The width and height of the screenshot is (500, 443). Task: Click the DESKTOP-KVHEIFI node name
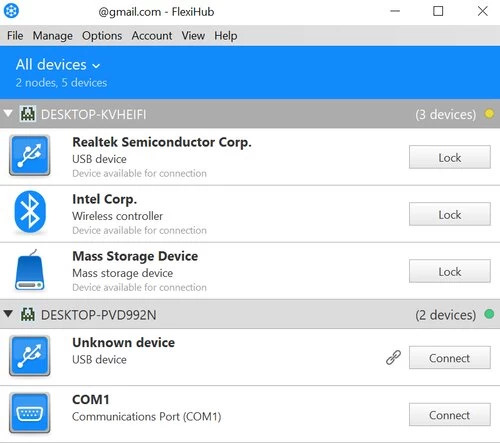pyautogui.click(x=94, y=114)
